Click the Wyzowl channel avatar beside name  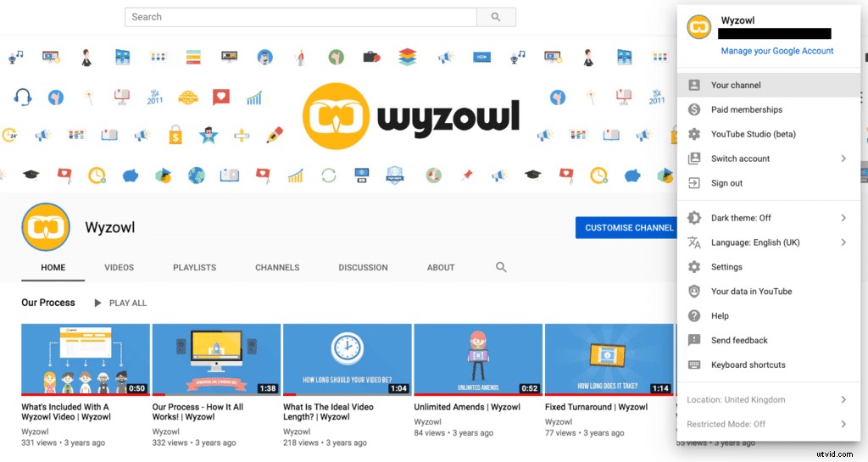click(46, 227)
